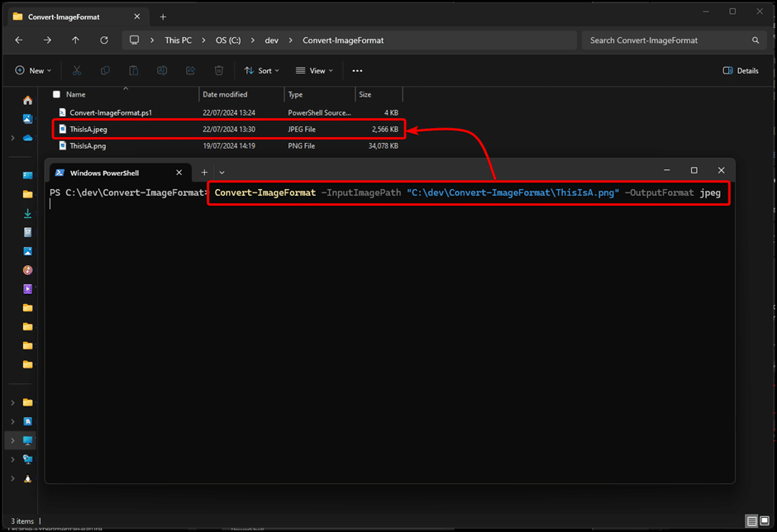The height and width of the screenshot is (532, 777).
Task: Click This PC in the breadcrumb
Action: (179, 40)
